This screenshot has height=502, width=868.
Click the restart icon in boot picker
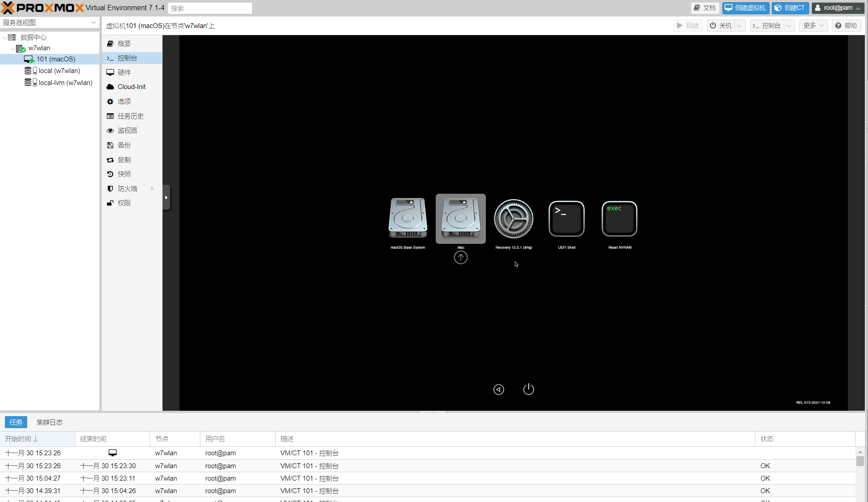tap(499, 389)
